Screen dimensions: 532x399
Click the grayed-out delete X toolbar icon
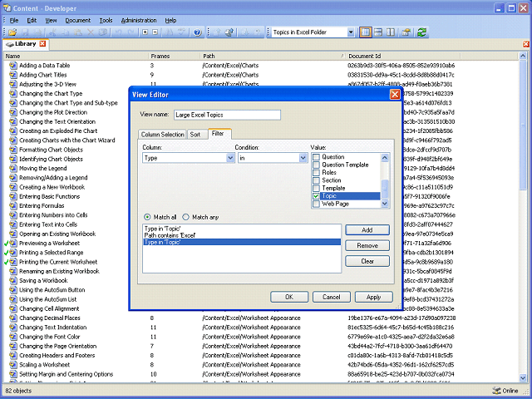[91, 32]
